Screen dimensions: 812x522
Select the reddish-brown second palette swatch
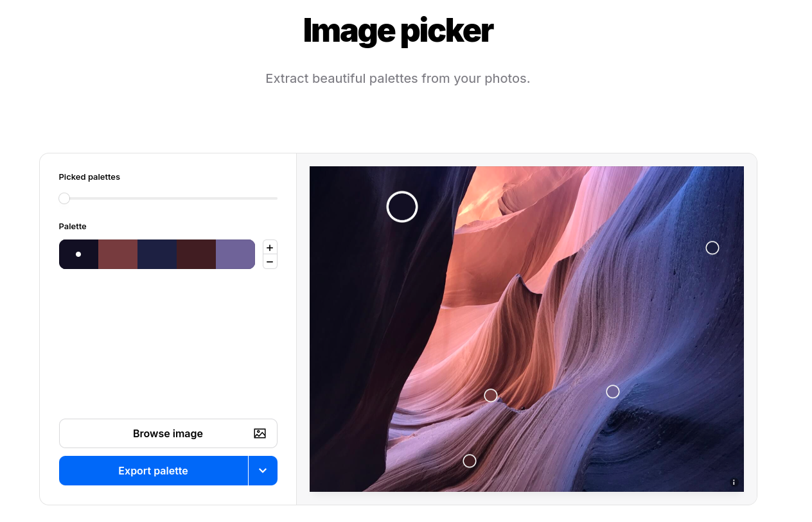pos(118,254)
